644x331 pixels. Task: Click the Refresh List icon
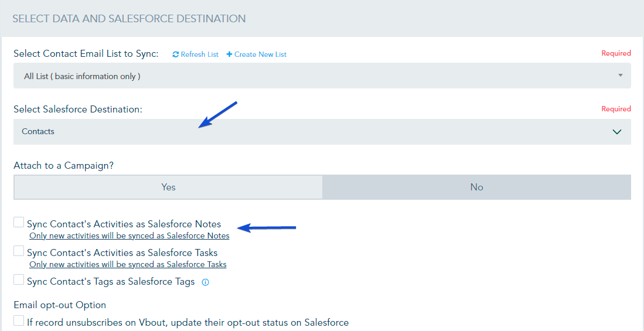coord(176,54)
